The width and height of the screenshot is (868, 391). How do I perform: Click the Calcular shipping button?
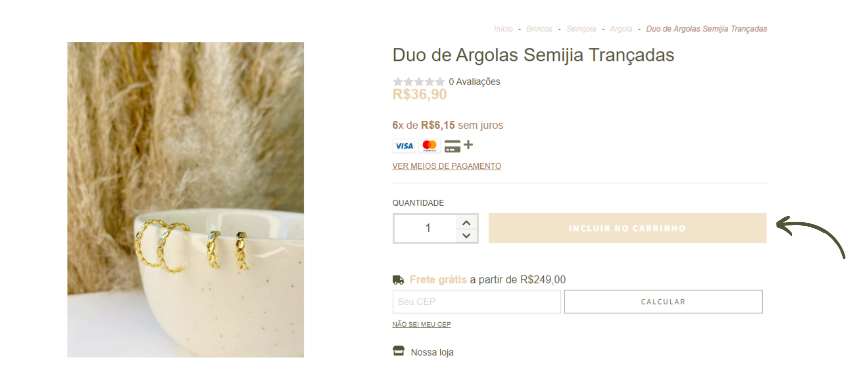tap(663, 302)
